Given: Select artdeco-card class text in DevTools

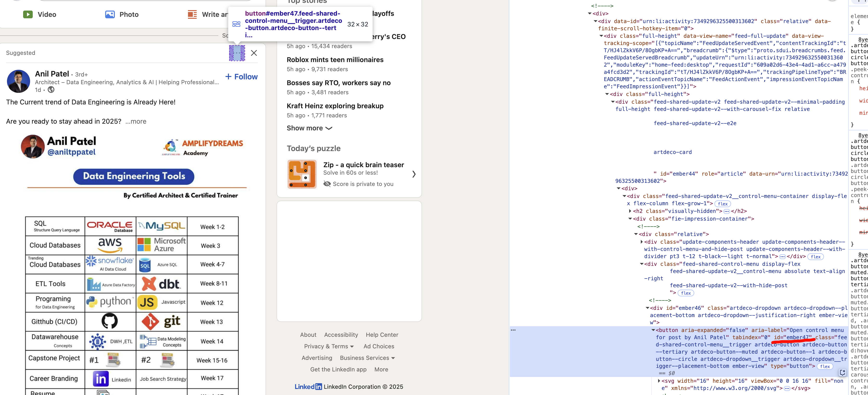Looking at the screenshot, I should click(673, 152).
